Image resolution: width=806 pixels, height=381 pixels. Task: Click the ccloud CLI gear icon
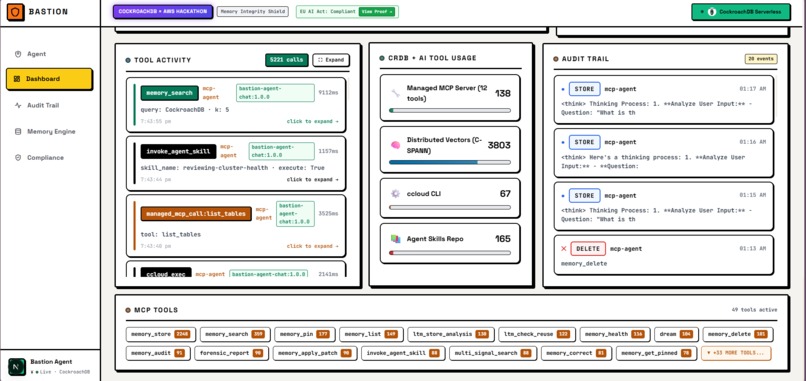(395, 194)
